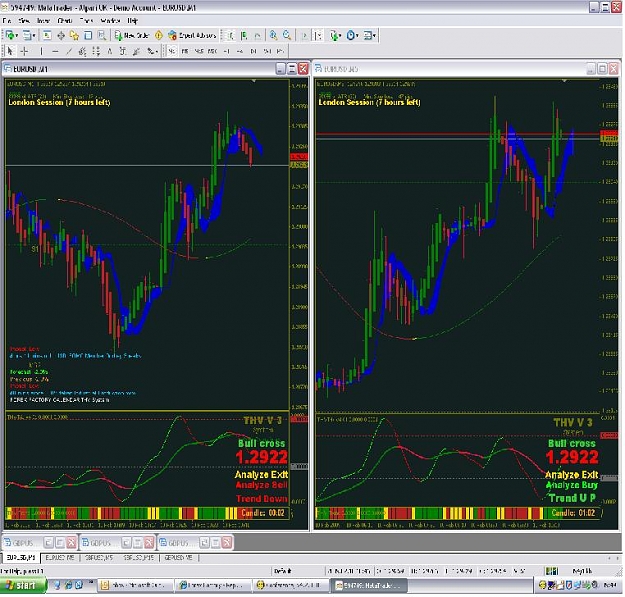Image resolution: width=625 pixels, height=597 pixels.
Task: Click the Default profile in status bar
Action: [x=283, y=571]
